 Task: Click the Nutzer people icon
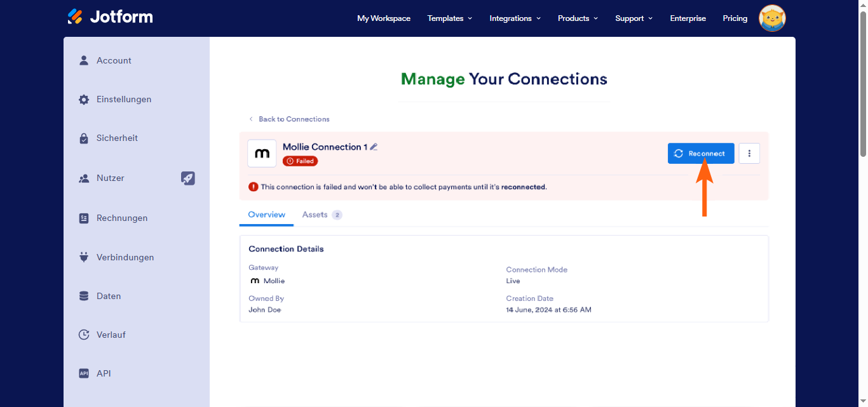83,178
